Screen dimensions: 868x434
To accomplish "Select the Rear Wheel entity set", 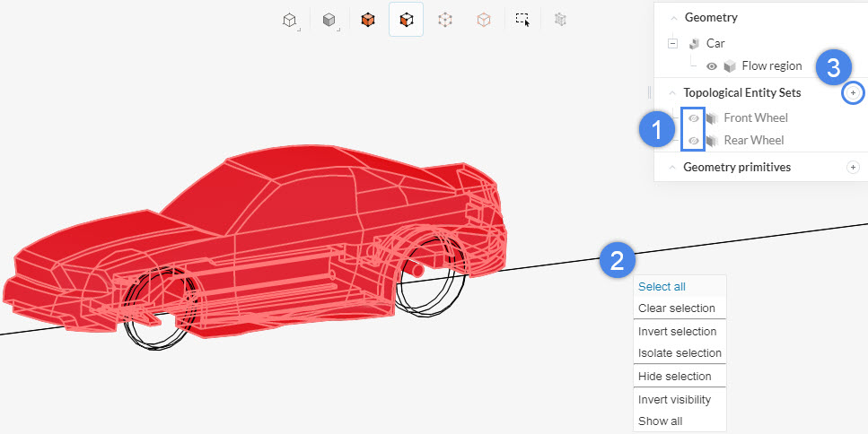I will coord(753,141).
